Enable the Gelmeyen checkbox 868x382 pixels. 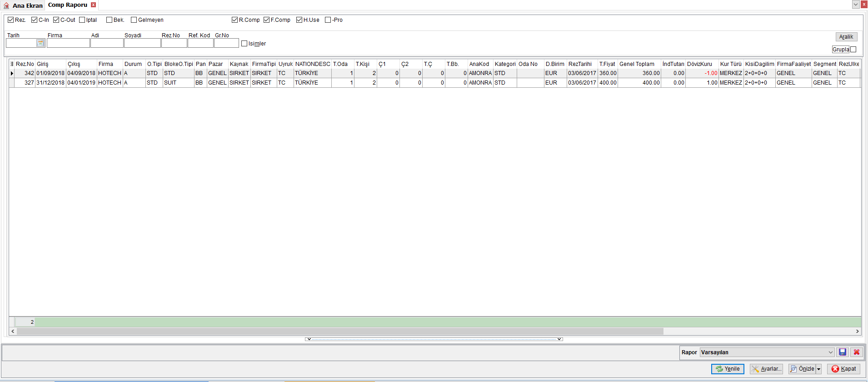pyautogui.click(x=134, y=20)
